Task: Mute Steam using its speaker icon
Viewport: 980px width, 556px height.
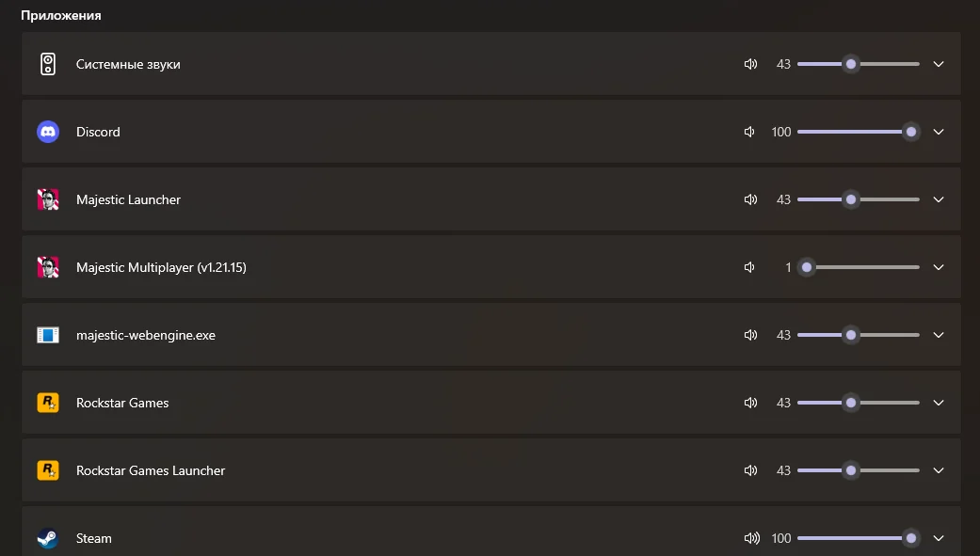Action: (x=752, y=538)
